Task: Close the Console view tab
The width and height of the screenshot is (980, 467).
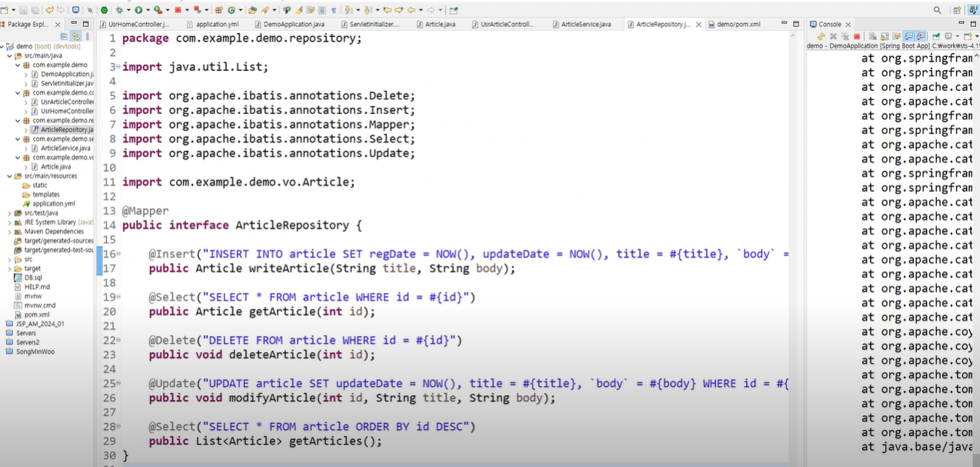Action: [x=848, y=25]
